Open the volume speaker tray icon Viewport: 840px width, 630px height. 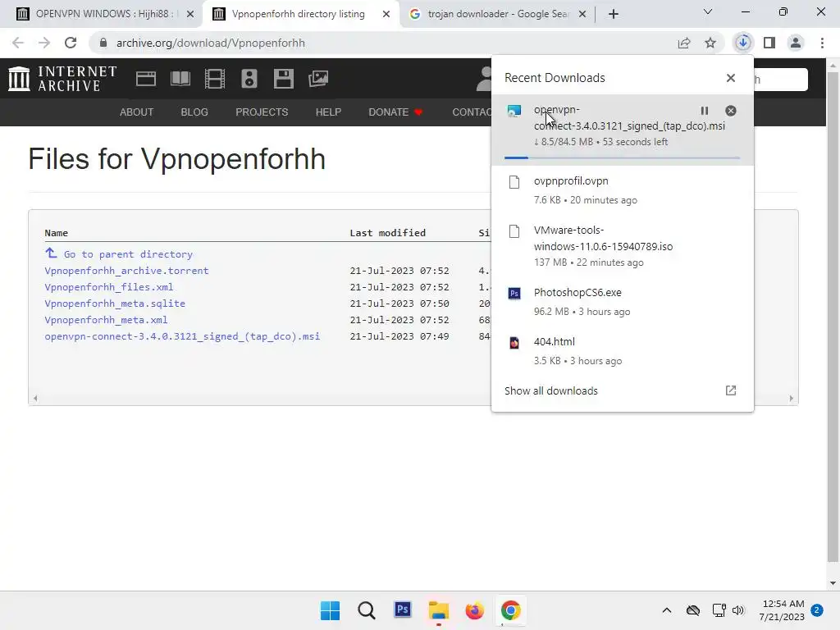point(738,610)
